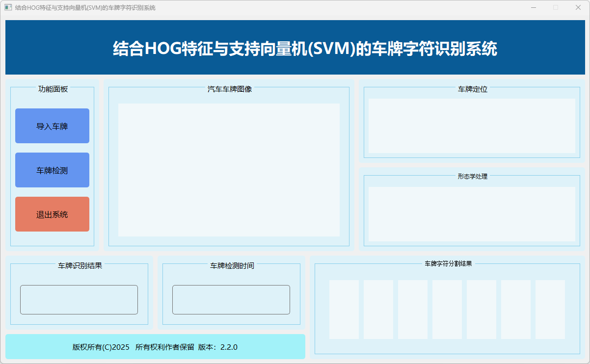Select the fourth character segmentation slot
This screenshot has height=364, width=590.
point(447,310)
